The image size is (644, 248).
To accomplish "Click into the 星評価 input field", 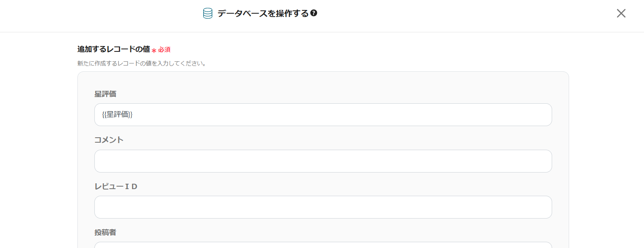I will (x=323, y=114).
